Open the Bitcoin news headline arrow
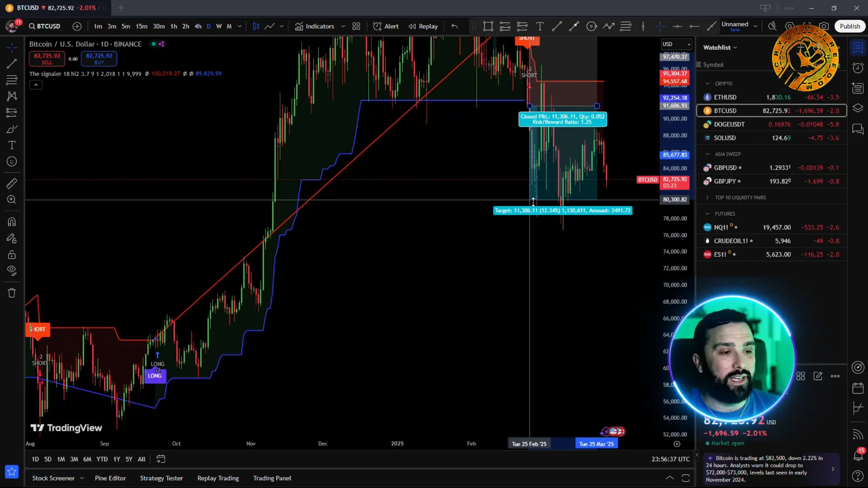 [x=833, y=469]
